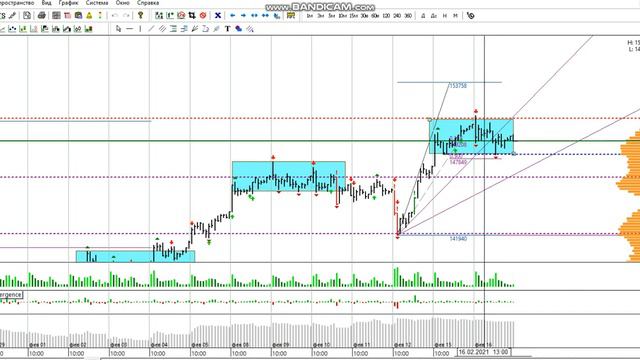Select the 60-minute timeframe button
Image resolution: width=640 pixels, height=360 pixels.
375,16
